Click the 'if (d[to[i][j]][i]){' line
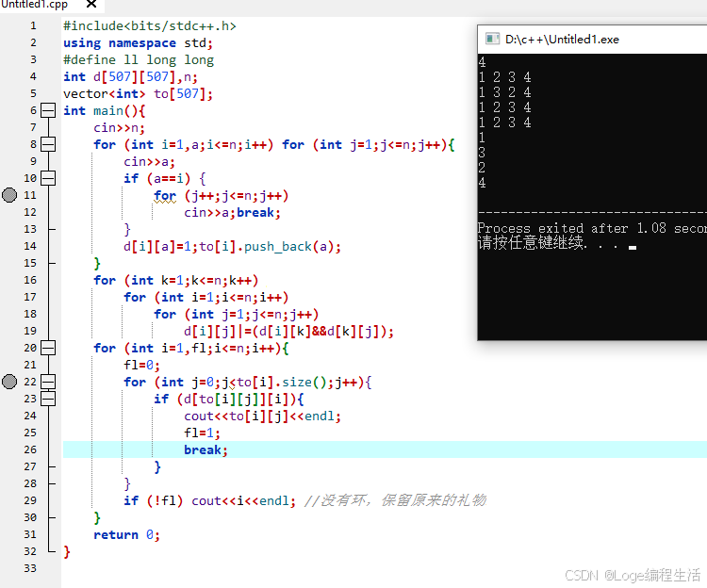 229,400
